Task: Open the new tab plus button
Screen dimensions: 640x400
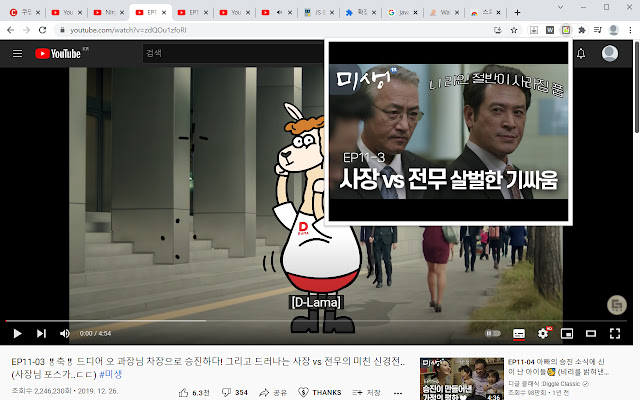Action: click(x=517, y=13)
